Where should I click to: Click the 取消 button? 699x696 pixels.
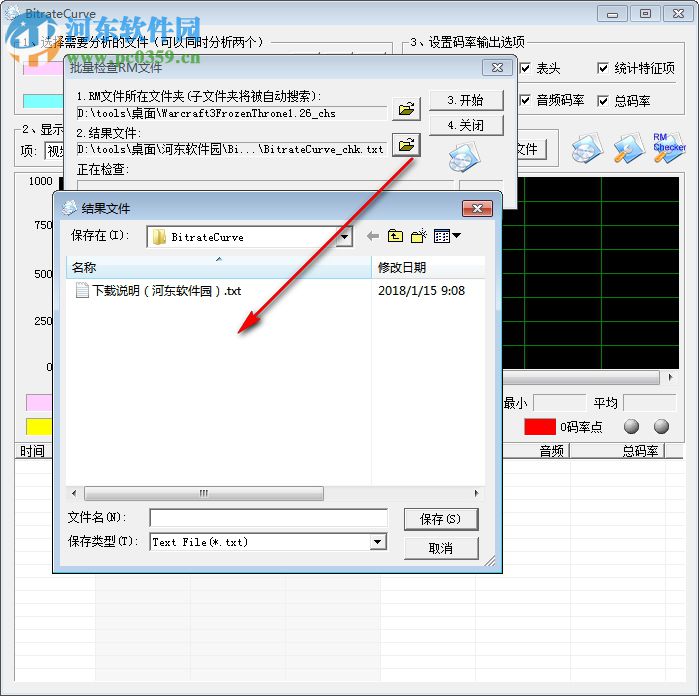point(441,548)
